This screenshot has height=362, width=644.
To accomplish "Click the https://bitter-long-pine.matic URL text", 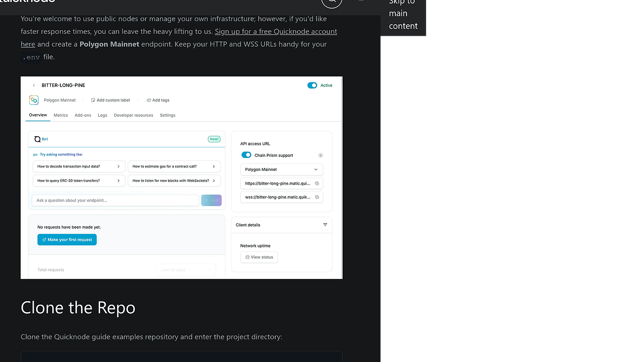I will [x=278, y=184].
